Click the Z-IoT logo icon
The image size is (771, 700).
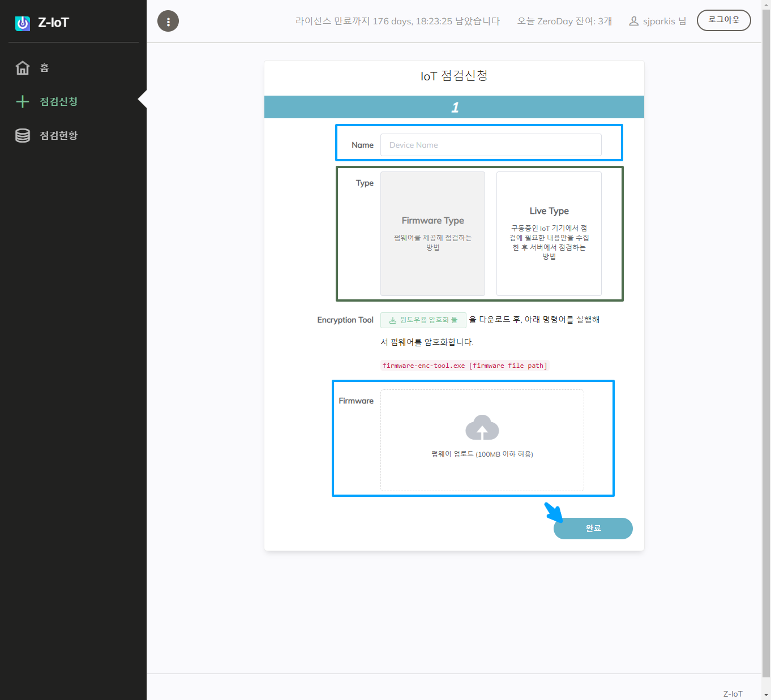coord(23,23)
